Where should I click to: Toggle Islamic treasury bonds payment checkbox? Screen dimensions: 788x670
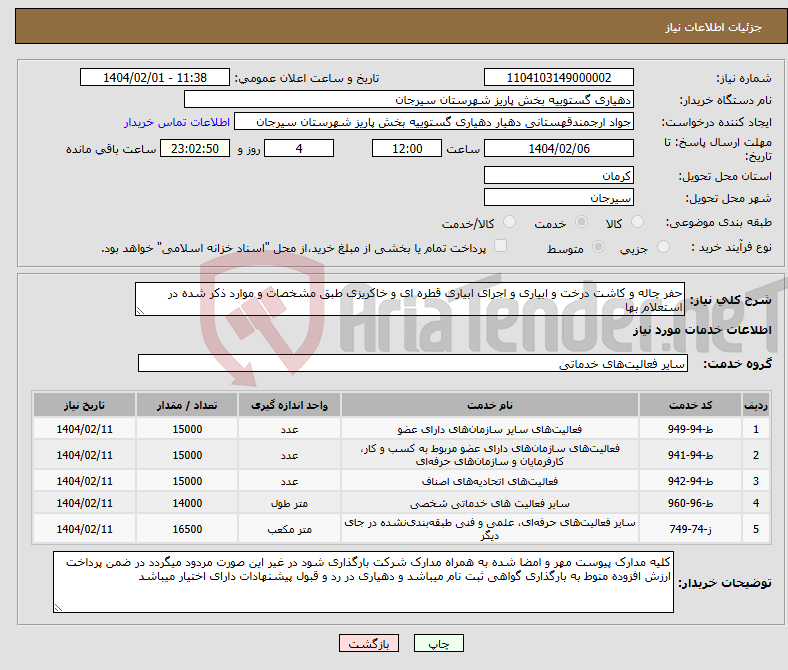(500, 246)
